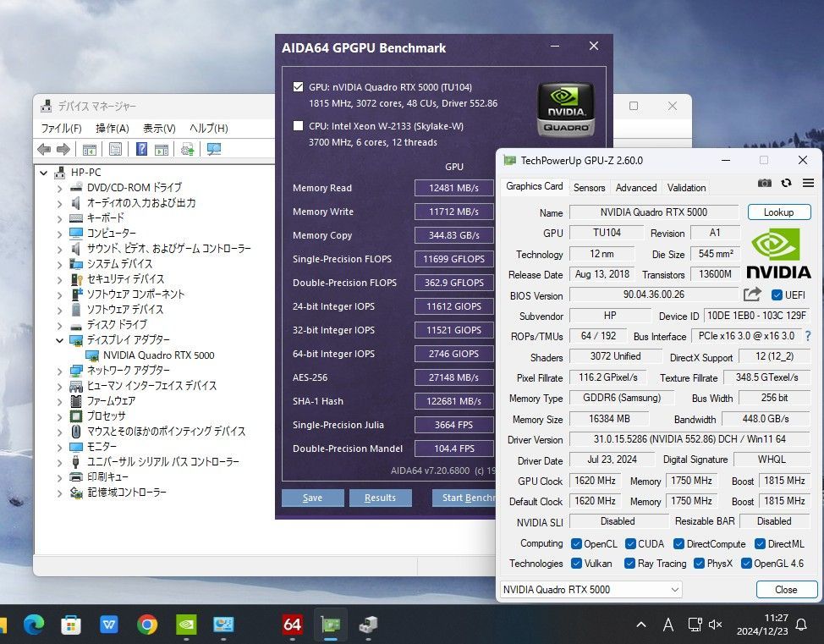Screen dimensions: 824x644
Task: Expand the ネットワーク アダプター node
Action: coord(59,372)
